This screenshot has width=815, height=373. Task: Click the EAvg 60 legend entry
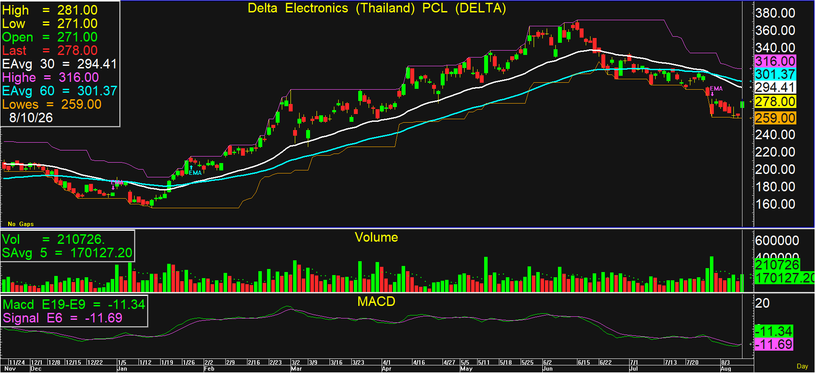coord(59,91)
